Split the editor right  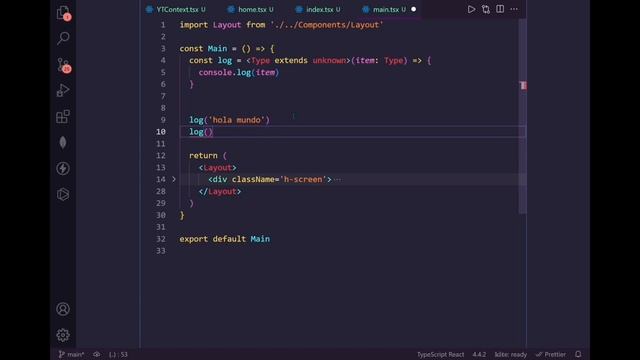[x=500, y=9]
